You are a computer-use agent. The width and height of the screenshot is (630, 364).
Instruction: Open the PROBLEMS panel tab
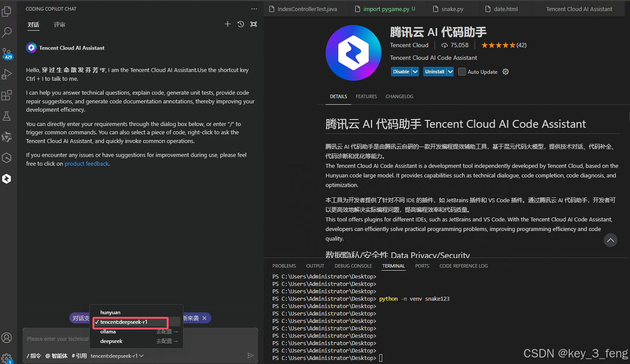(284, 266)
